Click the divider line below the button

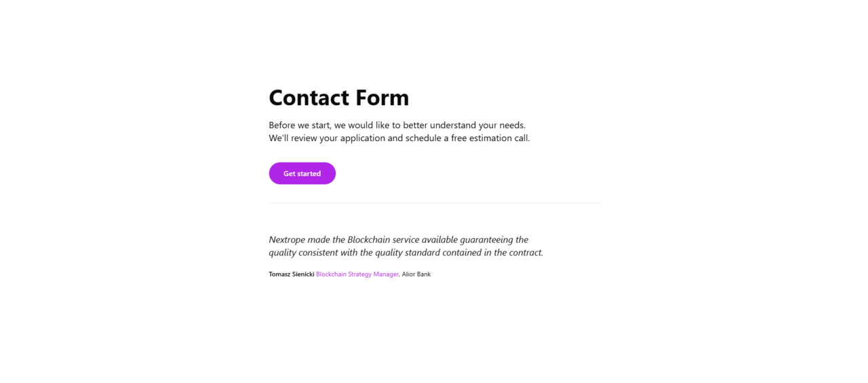click(434, 203)
